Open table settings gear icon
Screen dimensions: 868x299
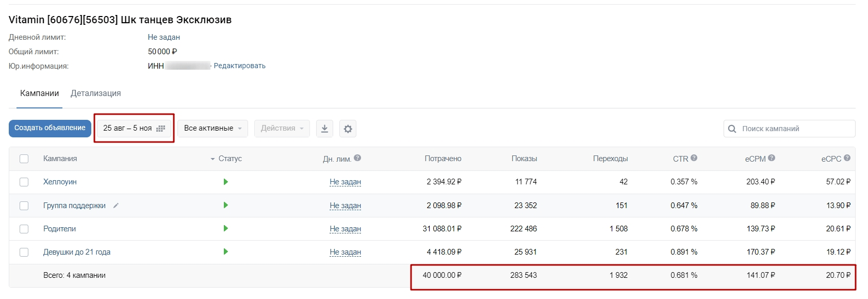[x=348, y=129]
